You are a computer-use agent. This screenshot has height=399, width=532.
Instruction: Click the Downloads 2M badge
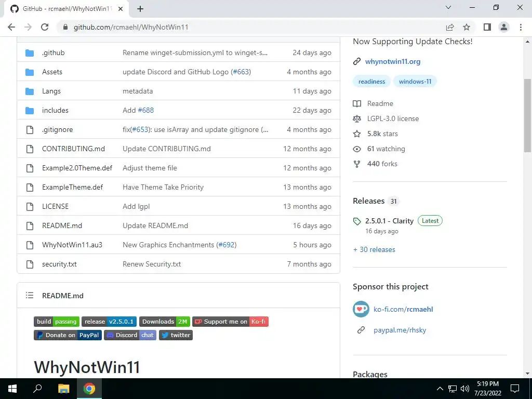tap(165, 322)
